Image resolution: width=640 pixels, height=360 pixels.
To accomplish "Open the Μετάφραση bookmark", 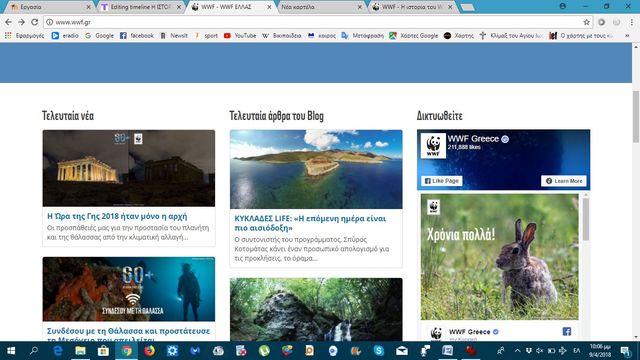I will click(362, 36).
